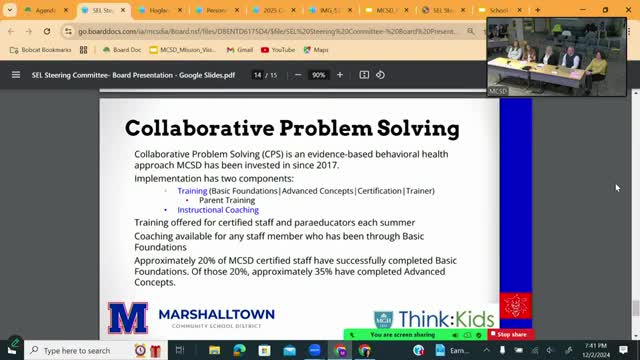Open the PDF viewer sidebar menu
This screenshot has height=360, width=640.
[x=16, y=75]
